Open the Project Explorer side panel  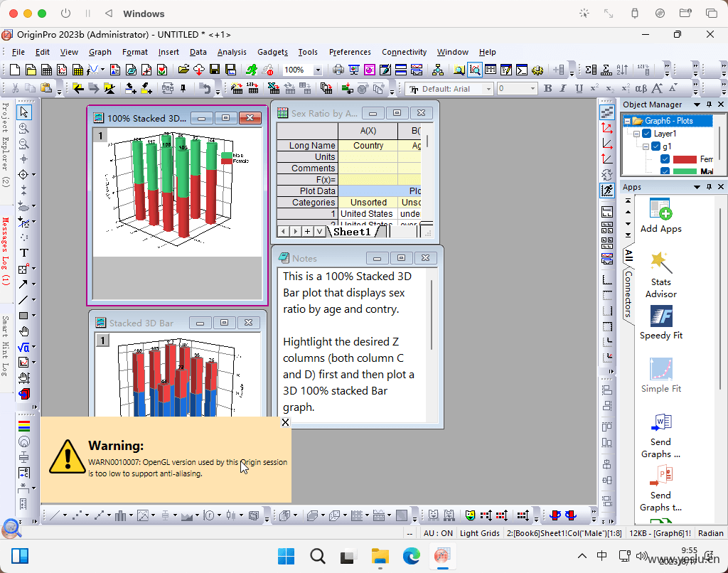pos(5,144)
